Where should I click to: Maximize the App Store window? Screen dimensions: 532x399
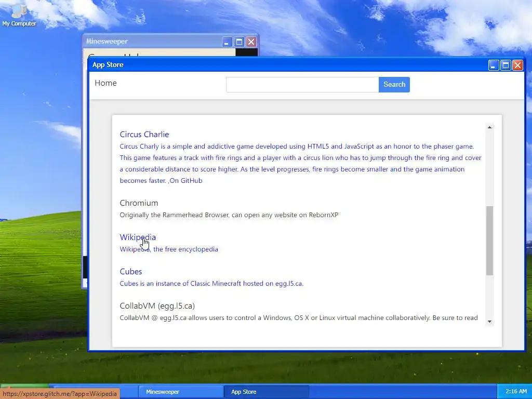[506, 65]
